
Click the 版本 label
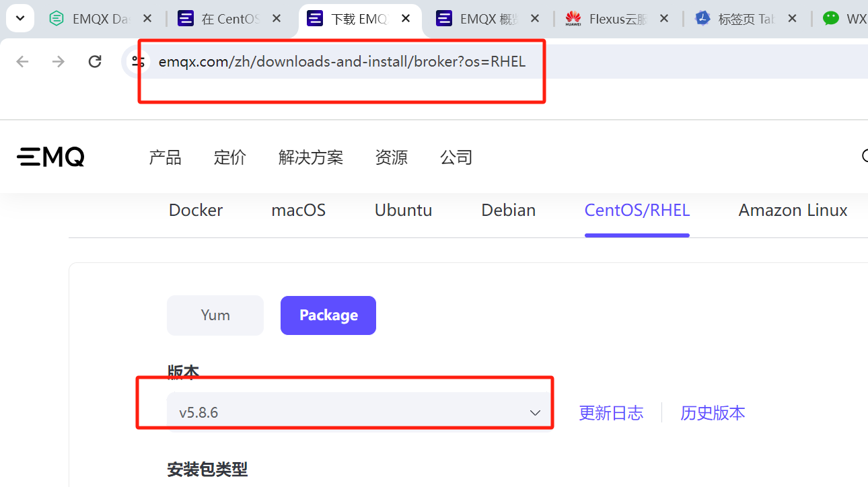pos(183,372)
